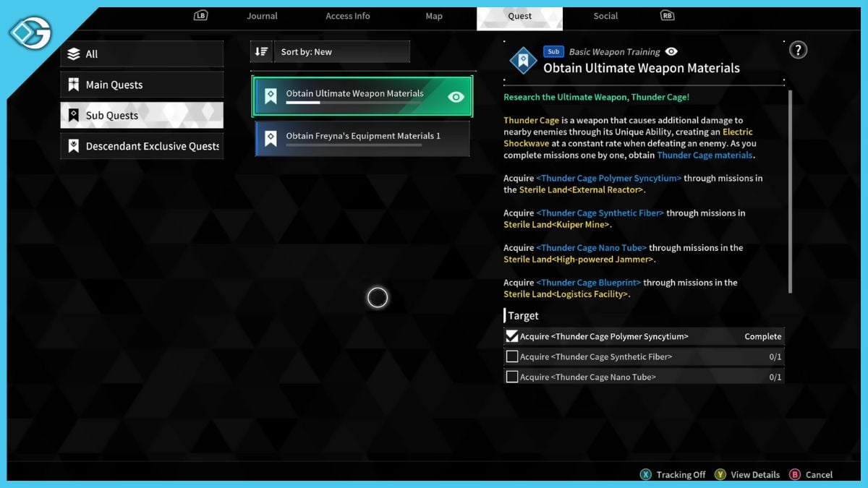Switch to the Map tab
Screen dimensions: 868x488
click(434, 16)
